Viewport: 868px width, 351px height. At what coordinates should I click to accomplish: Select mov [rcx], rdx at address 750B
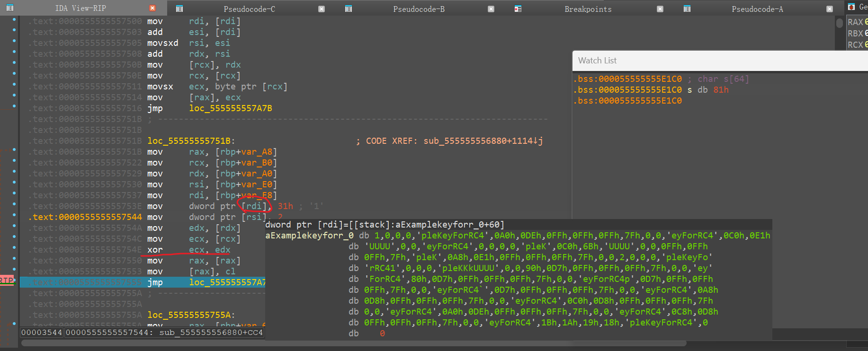pyautogui.click(x=194, y=65)
